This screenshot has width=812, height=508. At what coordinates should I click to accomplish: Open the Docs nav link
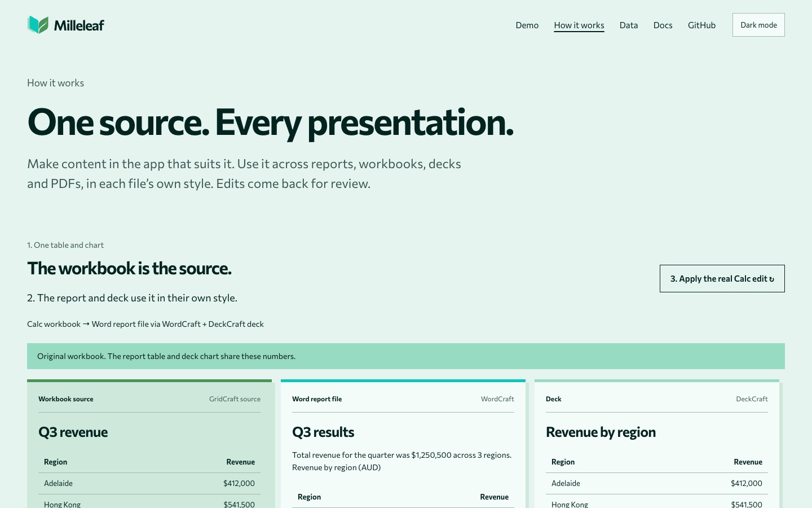663,25
